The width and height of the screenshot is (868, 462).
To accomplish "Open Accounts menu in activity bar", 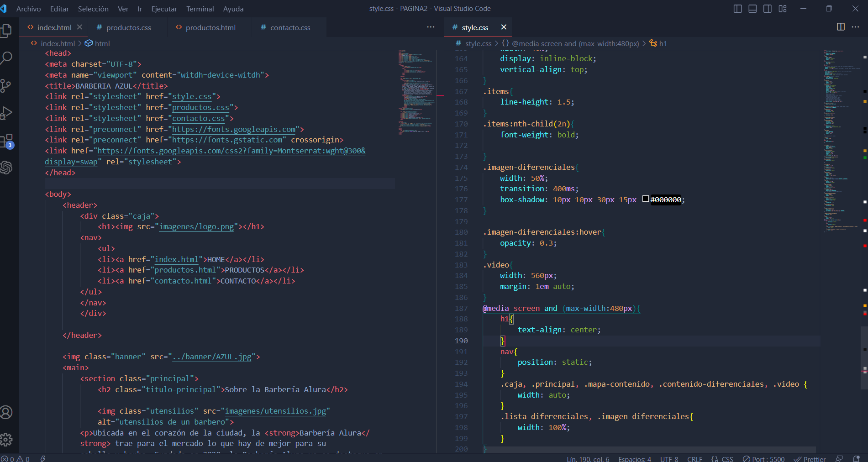I will click(6, 412).
